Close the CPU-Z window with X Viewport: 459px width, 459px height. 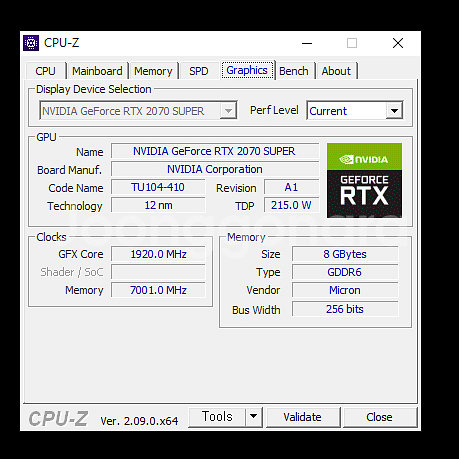tap(398, 43)
